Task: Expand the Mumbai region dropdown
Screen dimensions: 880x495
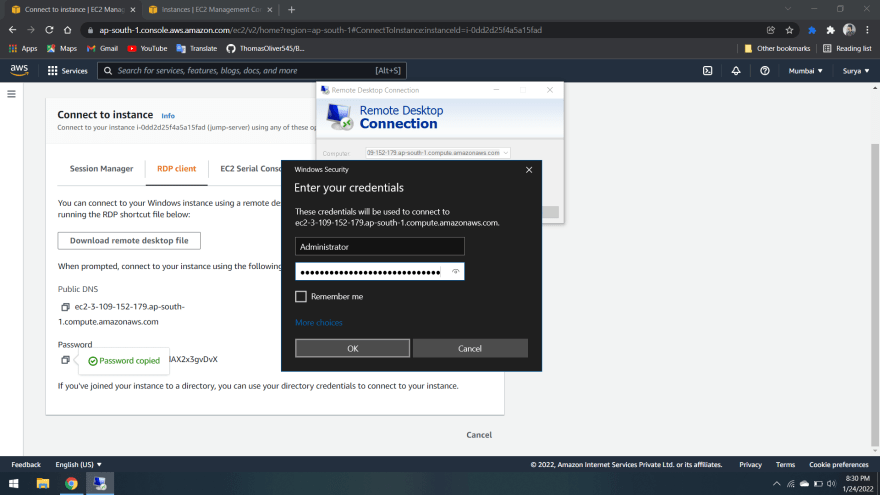Action: [x=805, y=71]
